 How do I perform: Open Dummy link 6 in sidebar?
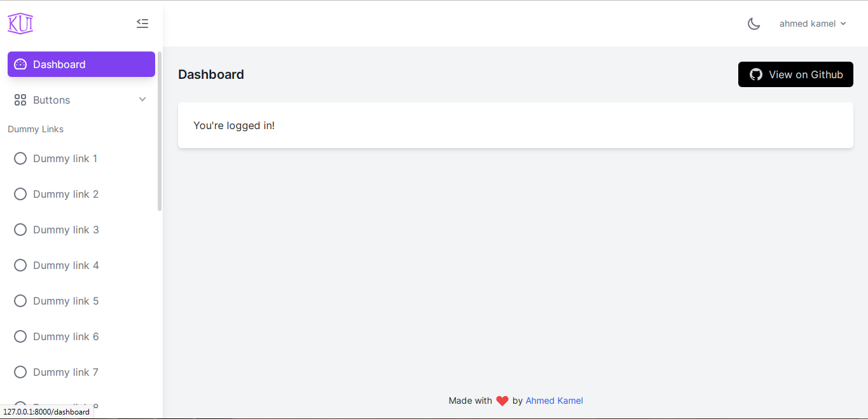(x=65, y=336)
